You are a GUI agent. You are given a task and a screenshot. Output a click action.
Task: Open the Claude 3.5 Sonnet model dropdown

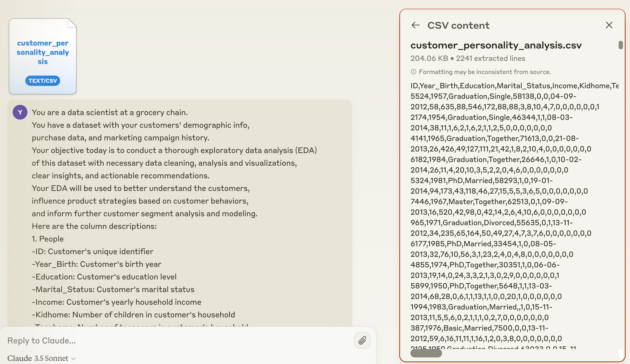pyautogui.click(x=41, y=358)
